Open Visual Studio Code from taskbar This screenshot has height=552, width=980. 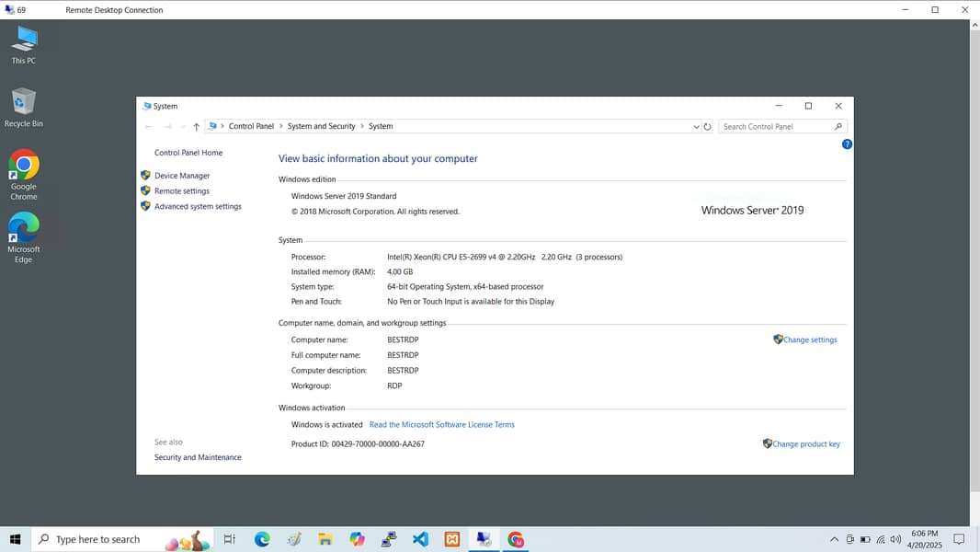421,539
